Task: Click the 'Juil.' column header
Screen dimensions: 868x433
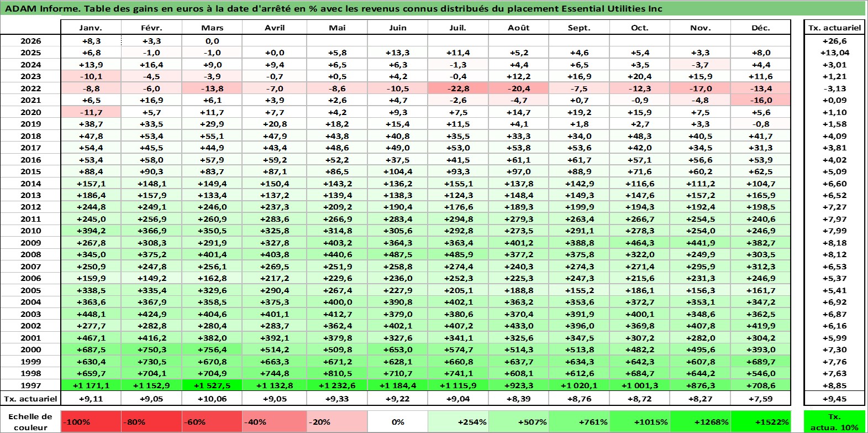Action: pyautogui.click(x=458, y=28)
